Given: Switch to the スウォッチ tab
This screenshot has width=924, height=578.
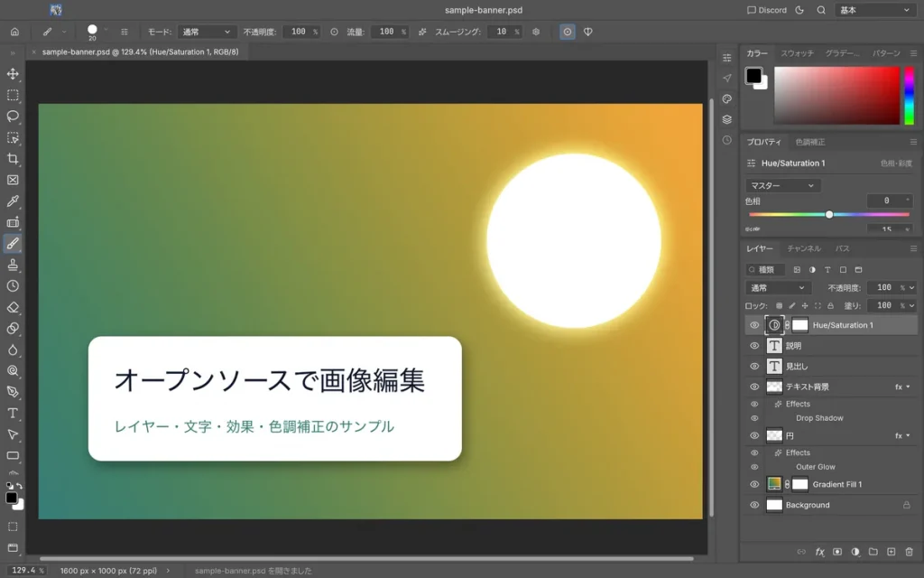Looking at the screenshot, I should pyautogui.click(x=797, y=53).
